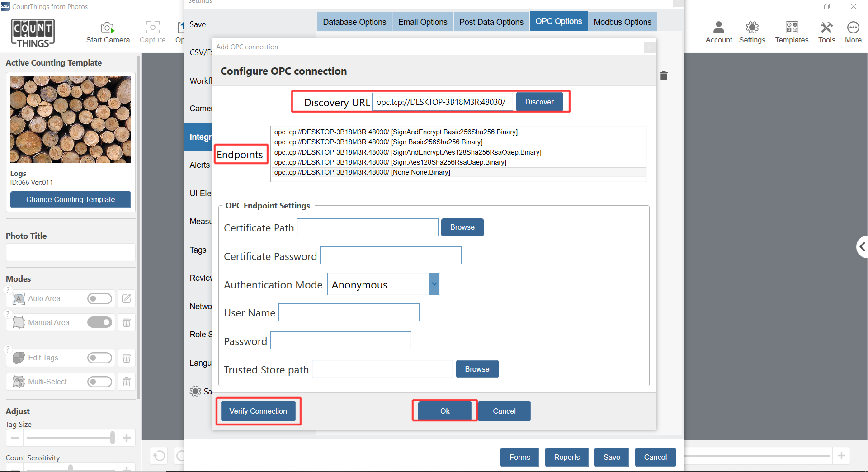Adjust the Tag Size slider

click(112, 437)
